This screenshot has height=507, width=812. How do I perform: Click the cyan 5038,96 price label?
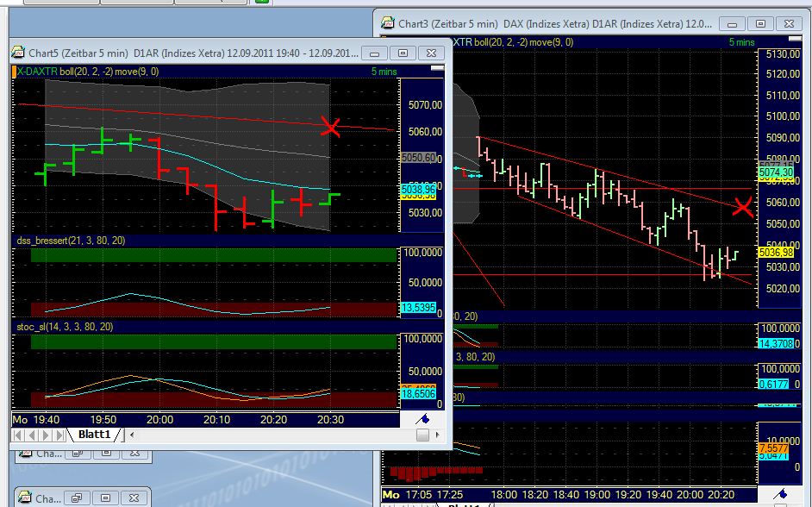coord(418,189)
